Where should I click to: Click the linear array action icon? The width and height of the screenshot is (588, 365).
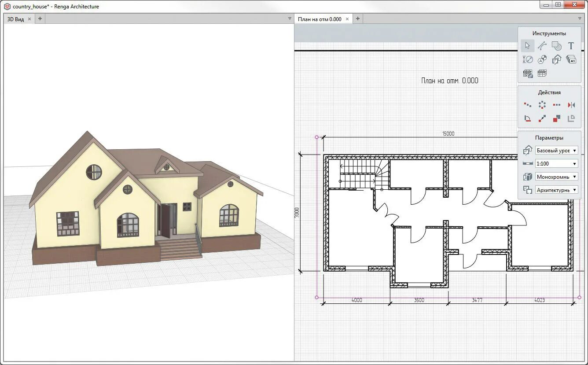tap(557, 105)
